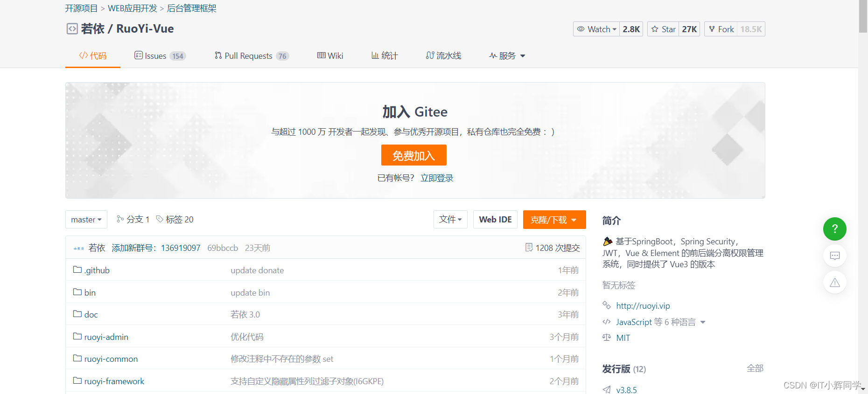868x394 pixels.
Task: Click the 27K stargazers count
Action: click(689, 29)
